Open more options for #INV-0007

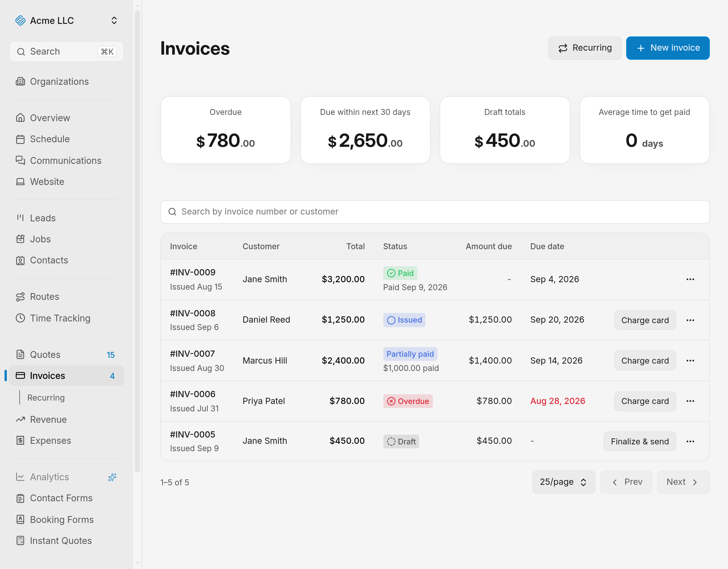pos(690,360)
